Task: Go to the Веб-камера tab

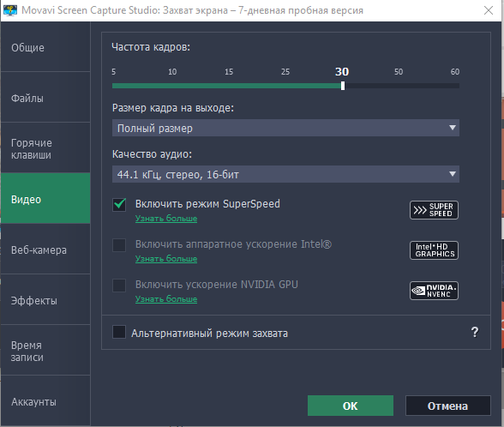Action: [45, 250]
